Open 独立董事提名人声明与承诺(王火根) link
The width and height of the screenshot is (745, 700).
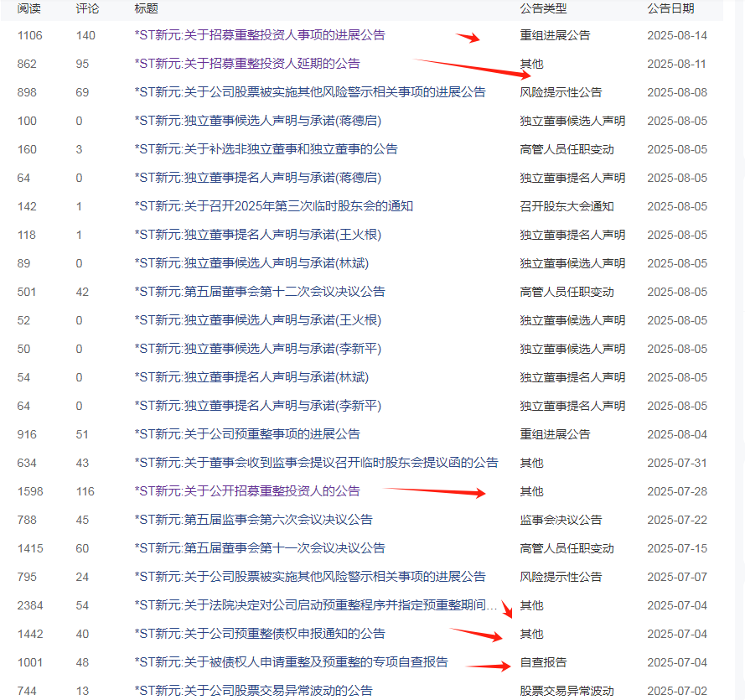tap(258, 235)
